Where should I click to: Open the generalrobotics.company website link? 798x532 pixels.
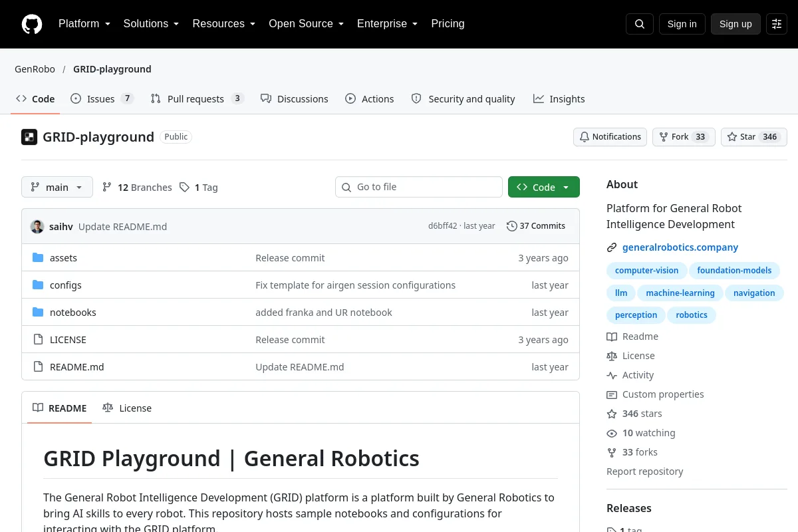pos(680,247)
